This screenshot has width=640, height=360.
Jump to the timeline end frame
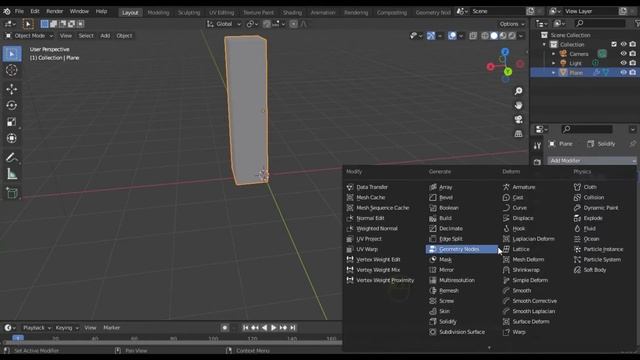click(293, 327)
